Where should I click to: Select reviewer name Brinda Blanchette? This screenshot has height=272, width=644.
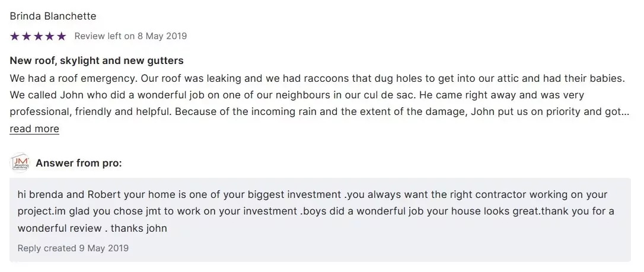click(x=53, y=16)
